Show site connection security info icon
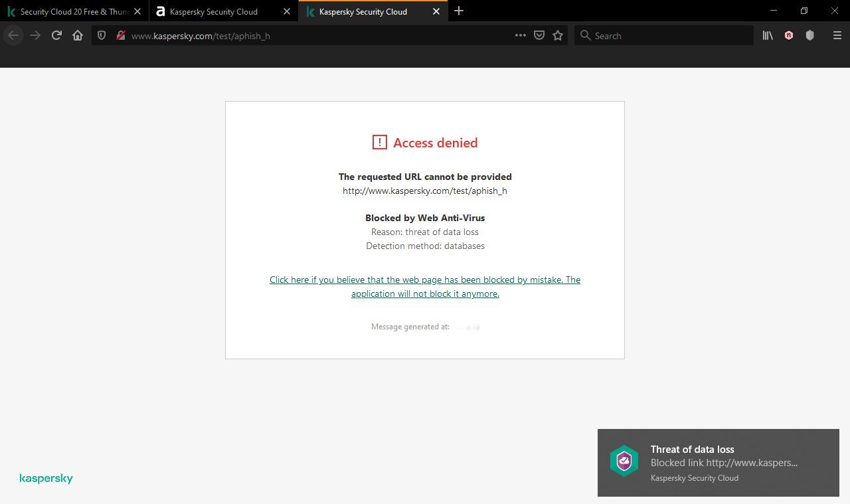This screenshot has width=850, height=504. [x=120, y=36]
